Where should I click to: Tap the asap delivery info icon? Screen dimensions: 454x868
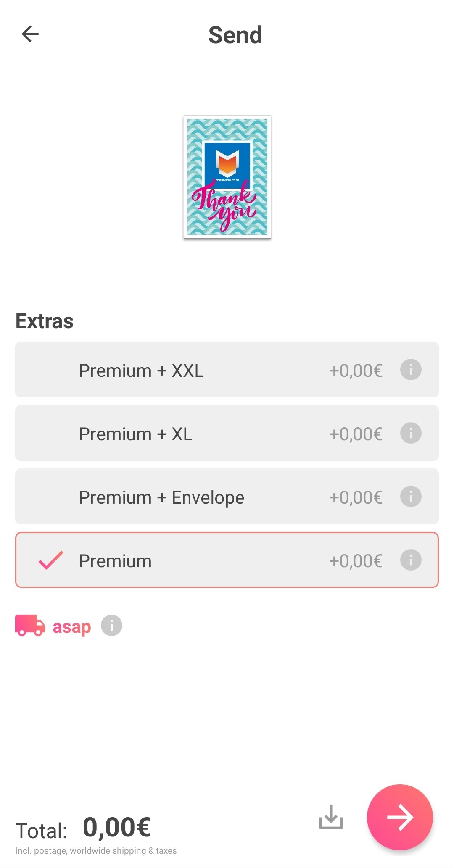pyautogui.click(x=111, y=626)
